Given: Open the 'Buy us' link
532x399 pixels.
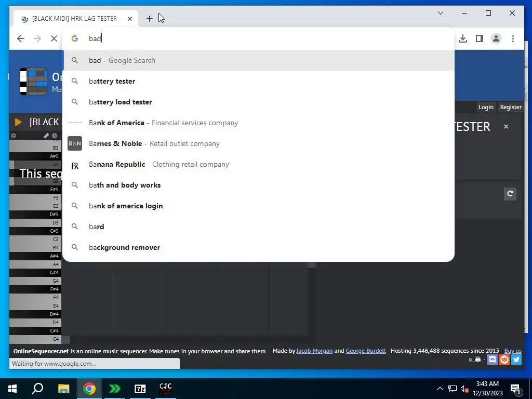Looking at the screenshot, I should point(513,351).
